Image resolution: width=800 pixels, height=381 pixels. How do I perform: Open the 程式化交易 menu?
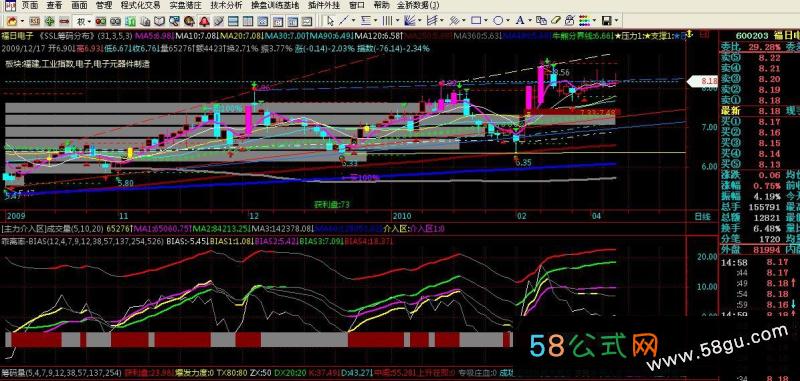pos(140,6)
